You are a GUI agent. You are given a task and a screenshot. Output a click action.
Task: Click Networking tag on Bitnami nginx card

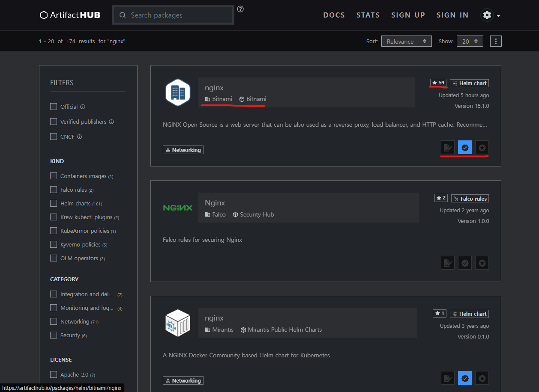tap(183, 150)
